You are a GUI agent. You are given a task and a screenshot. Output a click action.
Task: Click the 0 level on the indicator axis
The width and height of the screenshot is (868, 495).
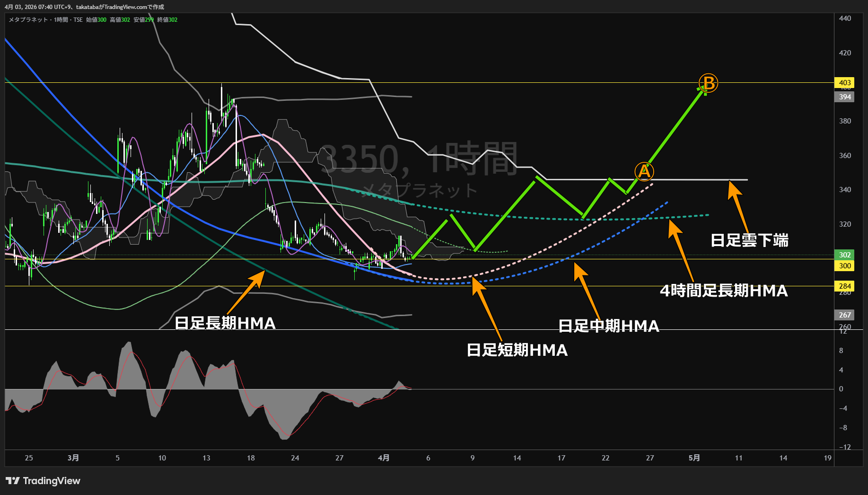tap(841, 389)
